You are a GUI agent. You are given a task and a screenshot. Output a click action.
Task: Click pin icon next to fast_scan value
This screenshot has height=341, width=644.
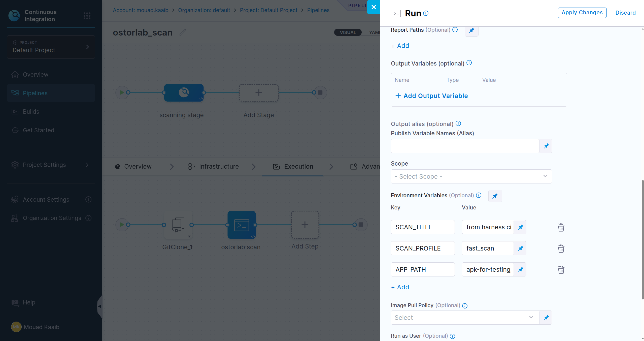click(x=520, y=248)
